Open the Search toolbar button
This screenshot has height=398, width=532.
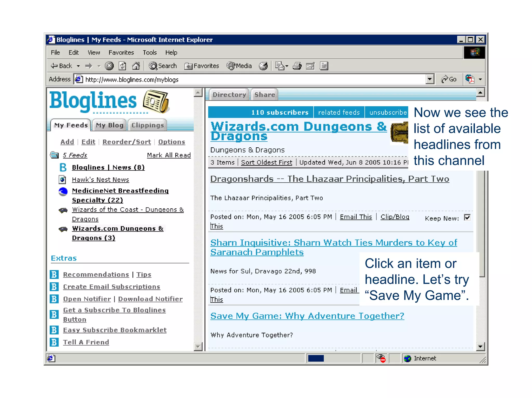[x=163, y=66]
